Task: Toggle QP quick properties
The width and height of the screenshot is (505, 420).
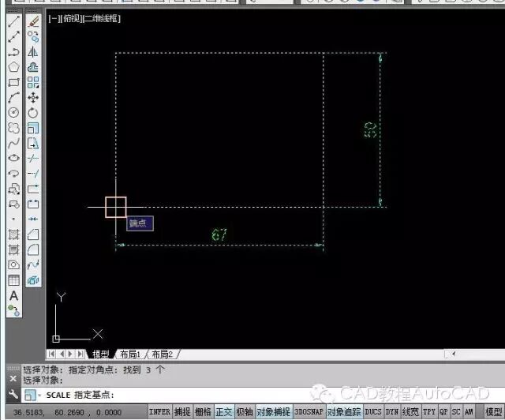Action: click(x=443, y=411)
